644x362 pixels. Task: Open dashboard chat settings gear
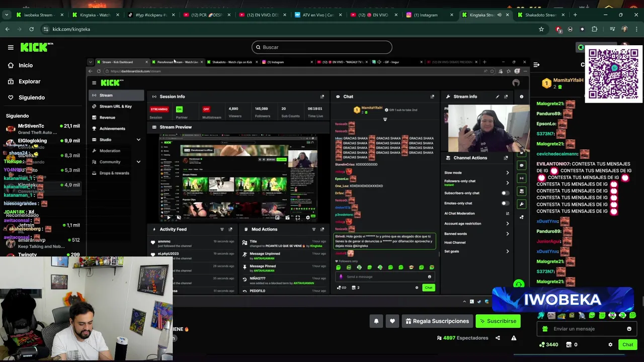[417, 288]
